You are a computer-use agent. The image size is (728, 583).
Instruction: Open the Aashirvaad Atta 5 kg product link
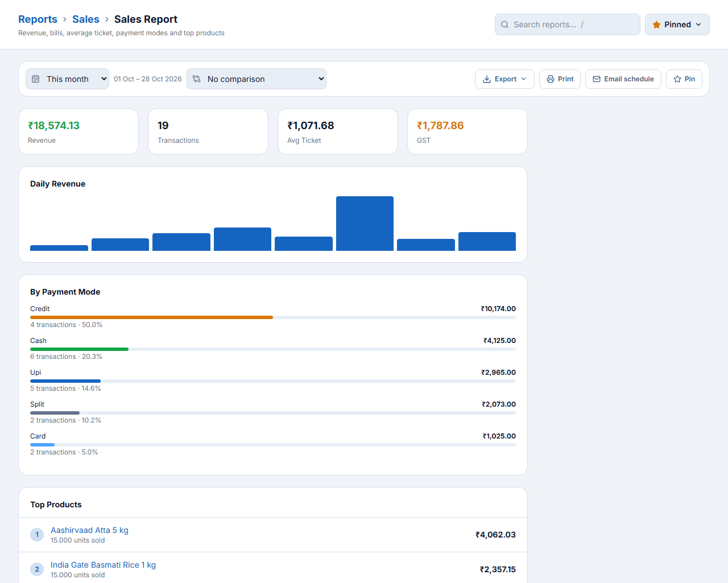tap(89, 530)
